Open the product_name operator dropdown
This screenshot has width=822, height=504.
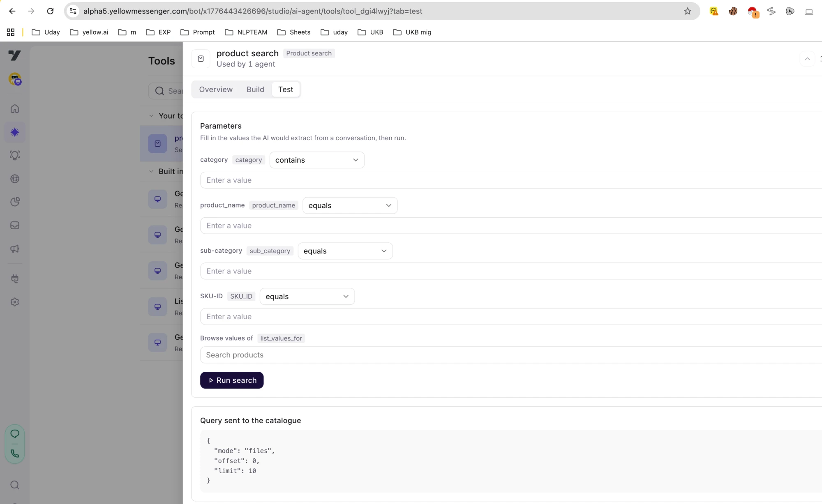pos(350,205)
